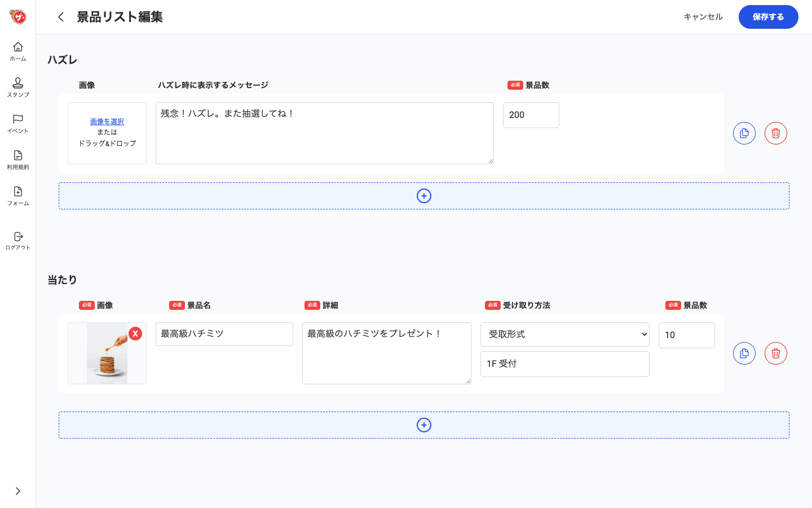Add a new 当たり row with plus
Image resolution: width=812 pixels, height=508 pixels.
click(x=424, y=425)
